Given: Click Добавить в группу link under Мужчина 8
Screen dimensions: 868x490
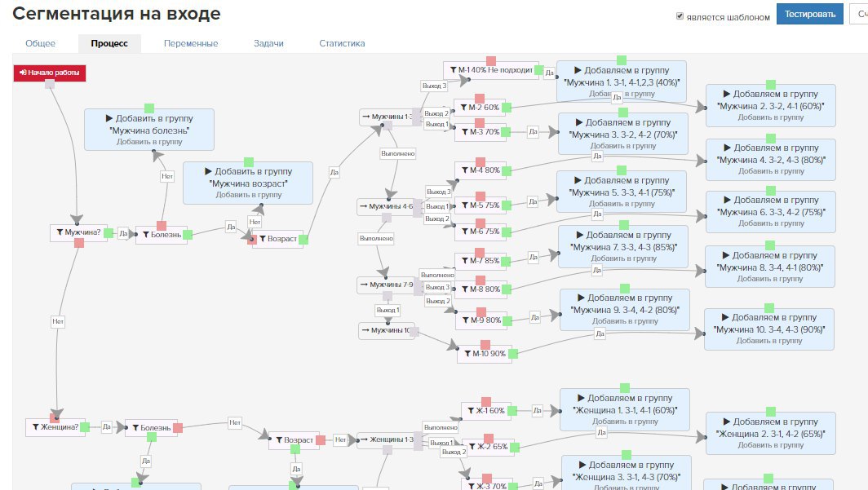Looking at the screenshot, I should pos(770,279).
